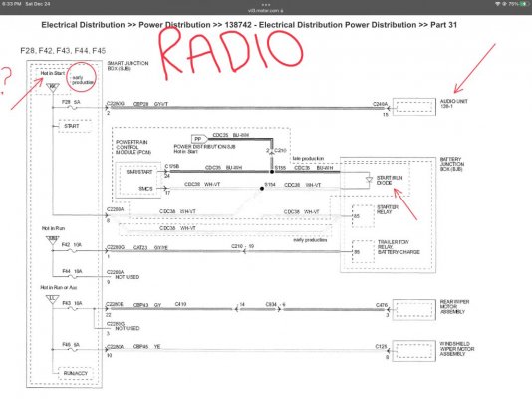
Task: Click the "Hot in Run or Acc" label
Action: click(59, 287)
